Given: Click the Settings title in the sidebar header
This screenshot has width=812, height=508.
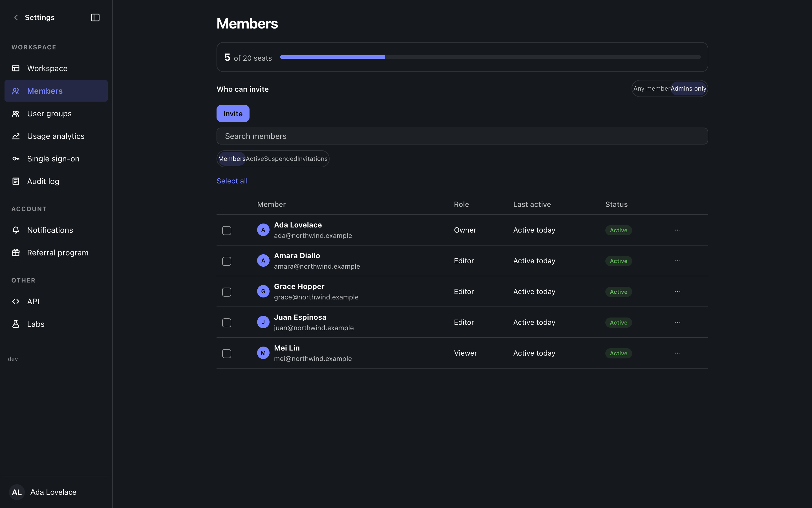Looking at the screenshot, I should coord(39,17).
